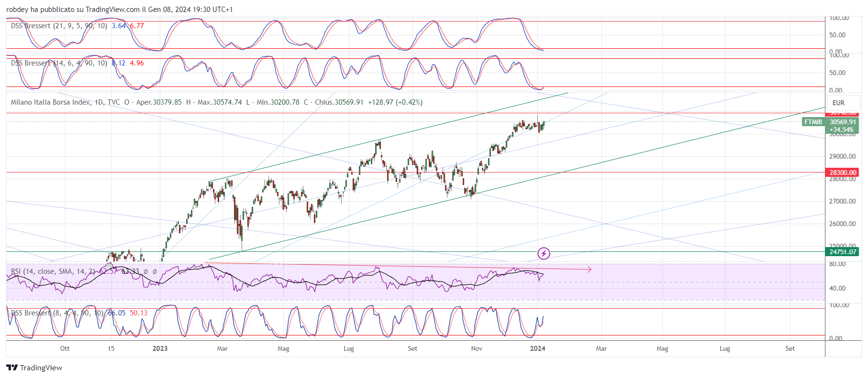This screenshot has width=868, height=378.
Task: Click 29000.00 on the price axis
Action: click(842, 156)
